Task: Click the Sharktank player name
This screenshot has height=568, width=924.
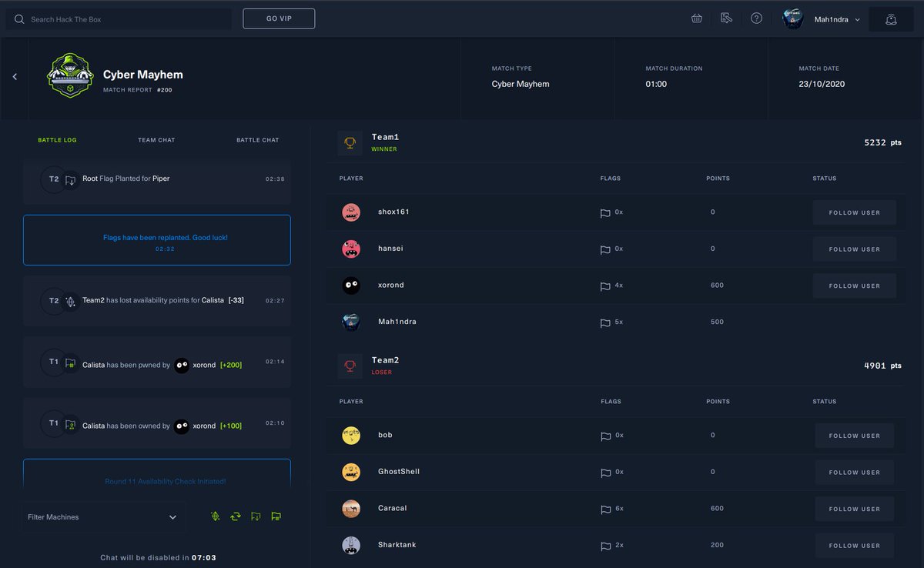Action: [397, 545]
